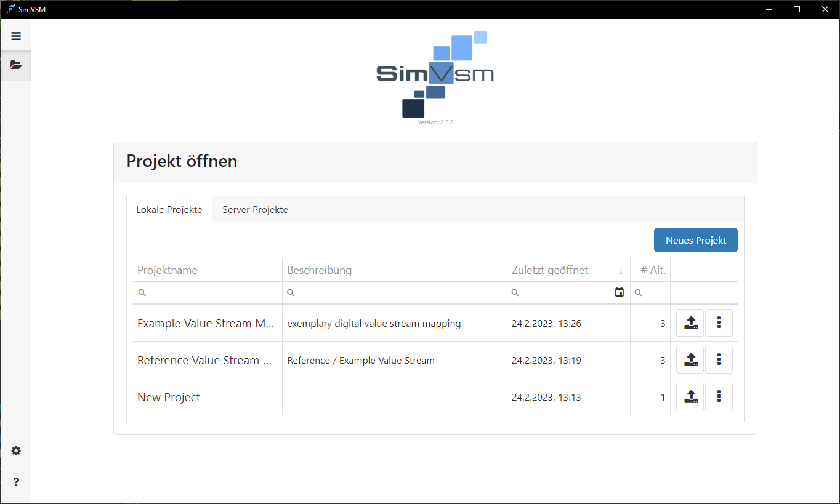Screen dimensions: 840x504
Task: Click the SimVSM app icon in the title bar
Action: point(9,9)
